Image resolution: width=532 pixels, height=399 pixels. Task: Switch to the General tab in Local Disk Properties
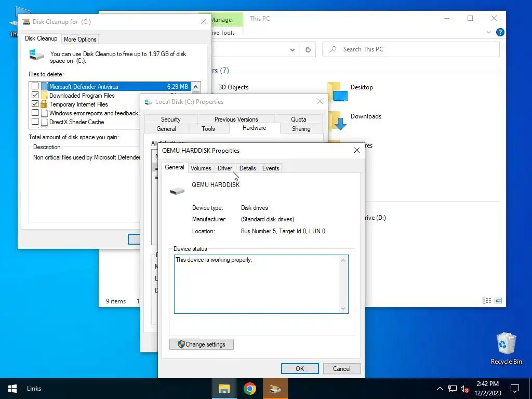point(166,129)
